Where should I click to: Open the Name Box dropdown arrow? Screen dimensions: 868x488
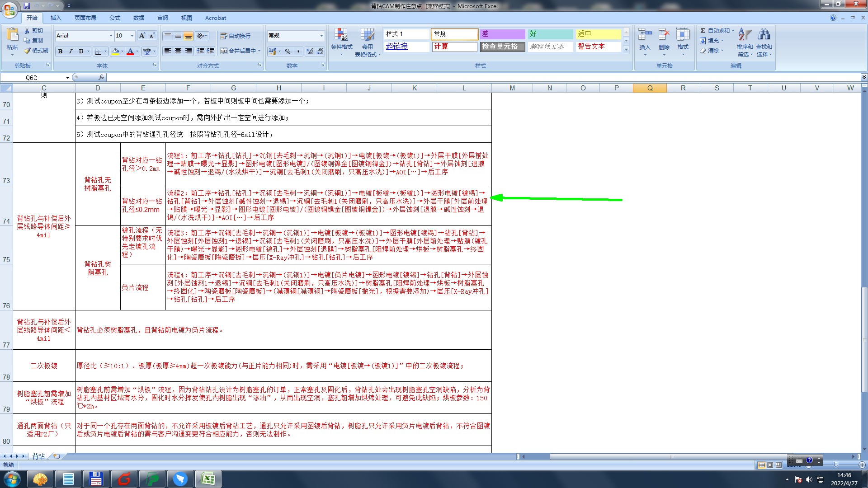[x=67, y=78]
